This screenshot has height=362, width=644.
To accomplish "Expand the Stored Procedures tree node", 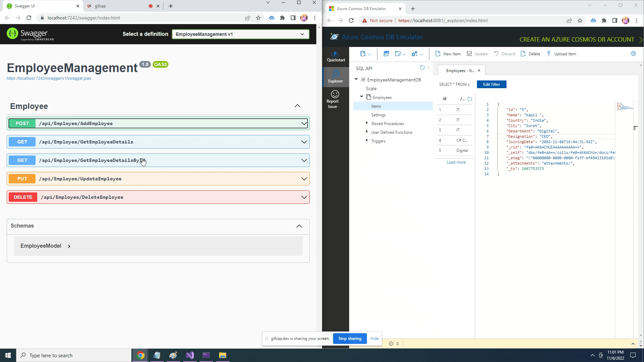I will (x=367, y=123).
